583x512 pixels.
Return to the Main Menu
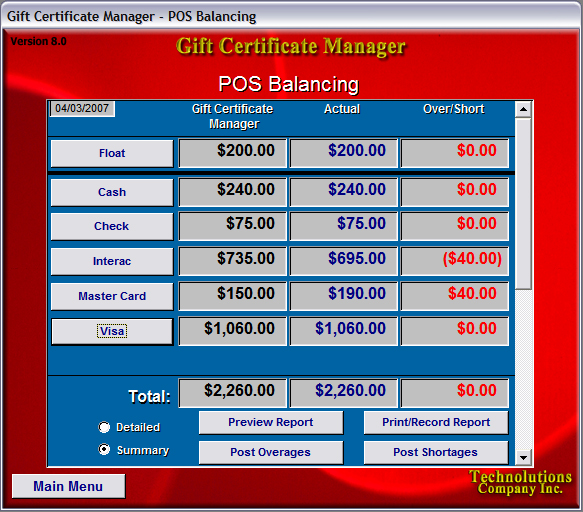point(68,486)
